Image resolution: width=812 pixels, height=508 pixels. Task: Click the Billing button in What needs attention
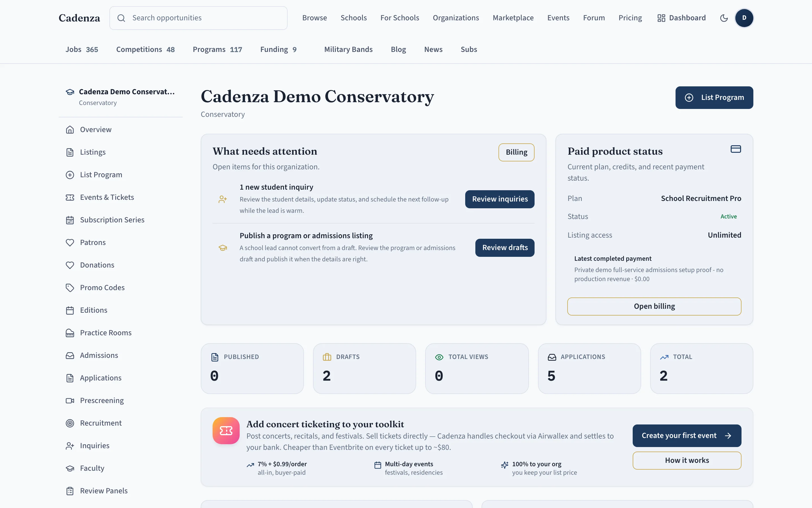tap(517, 152)
